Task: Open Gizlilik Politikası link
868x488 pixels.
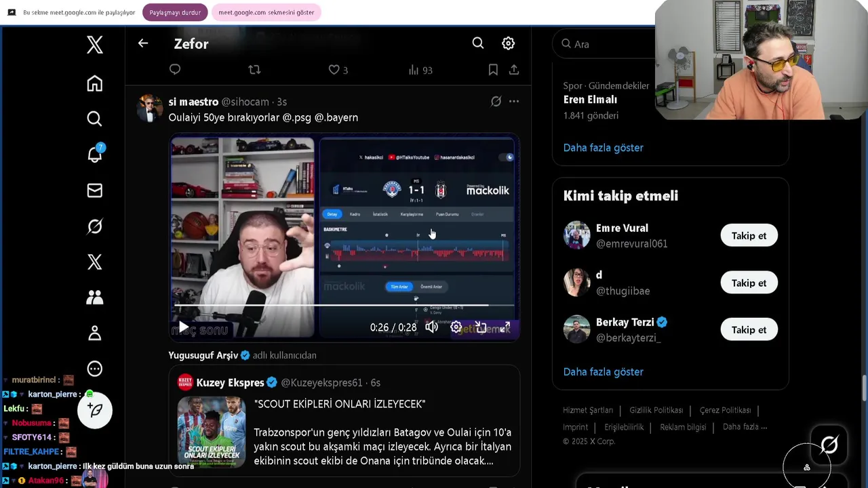Action: (656, 410)
